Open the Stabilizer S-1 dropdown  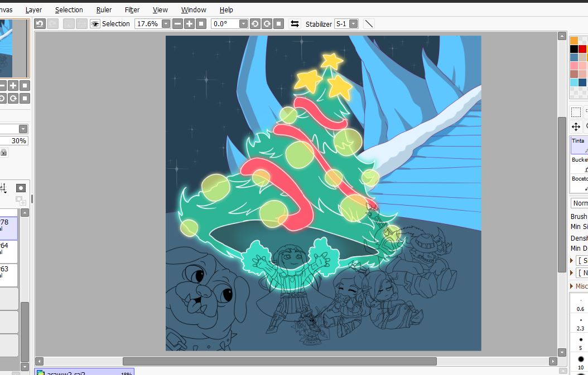[354, 24]
